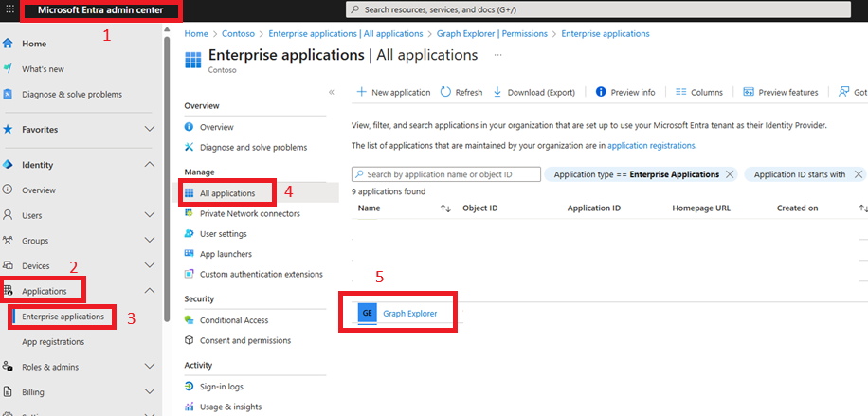Viewport: 868px width, 416px height.
Task: Collapse the Applications section chevron
Action: (x=150, y=291)
